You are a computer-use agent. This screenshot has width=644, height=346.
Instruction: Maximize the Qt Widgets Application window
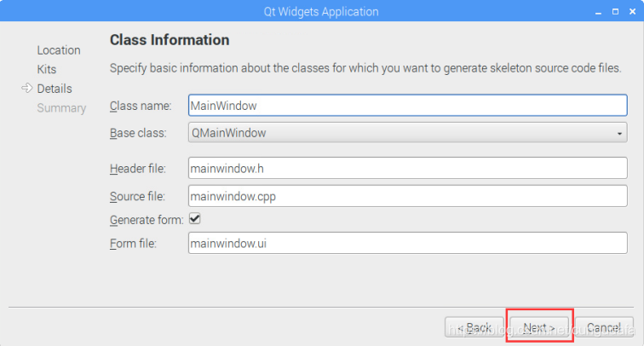tap(615, 12)
